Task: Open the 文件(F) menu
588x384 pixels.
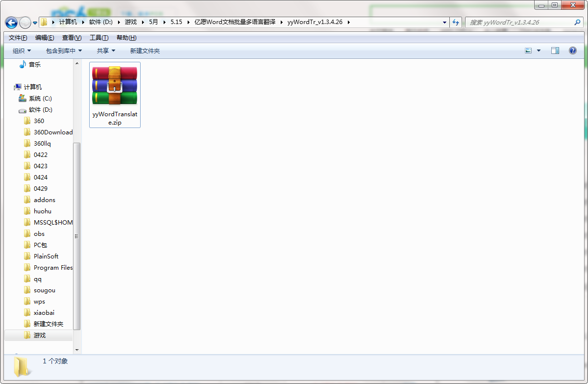Action: 18,38
